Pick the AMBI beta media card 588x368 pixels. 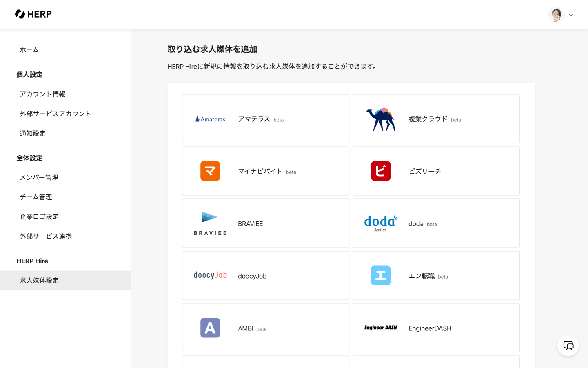tap(266, 328)
